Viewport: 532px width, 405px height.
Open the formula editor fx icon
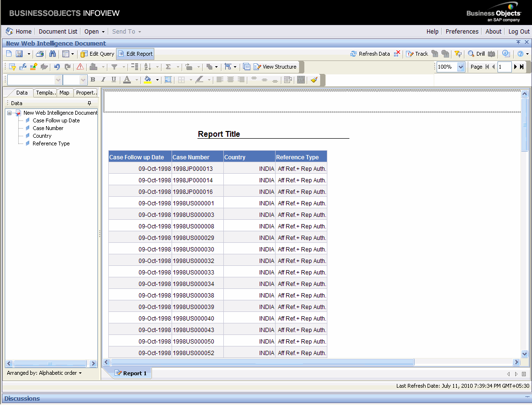(x=23, y=67)
